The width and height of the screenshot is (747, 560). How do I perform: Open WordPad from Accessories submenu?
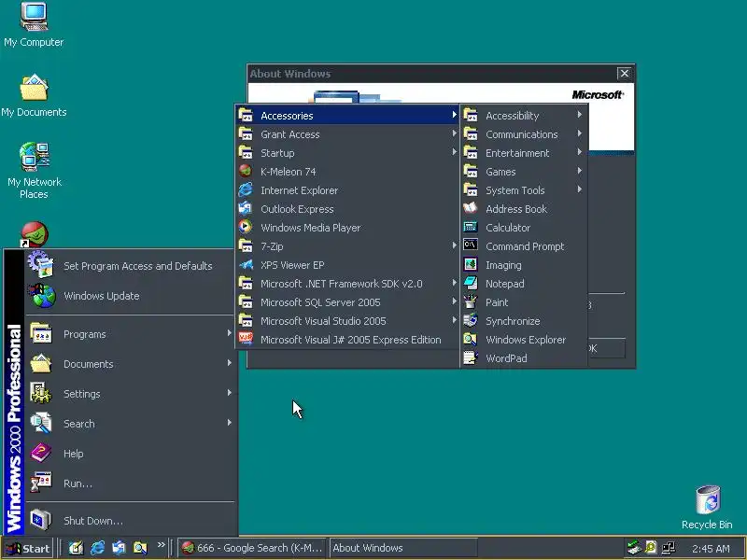[523, 358]
